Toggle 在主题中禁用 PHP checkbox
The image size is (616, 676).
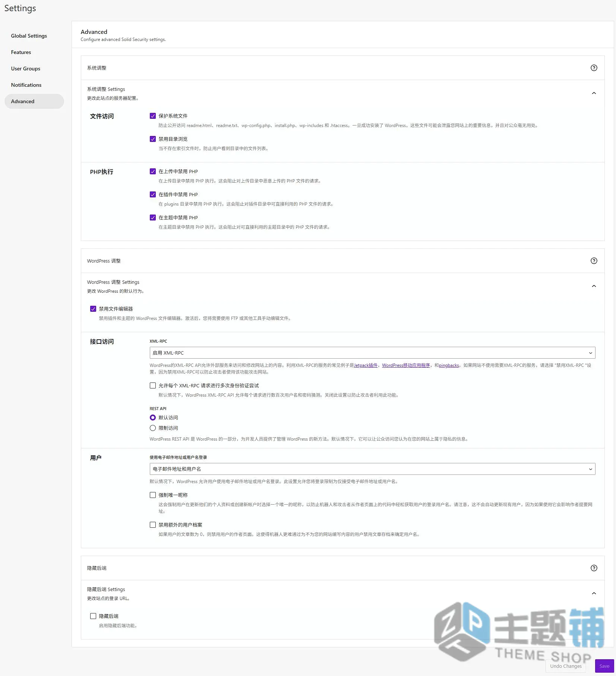pos(153,218)
